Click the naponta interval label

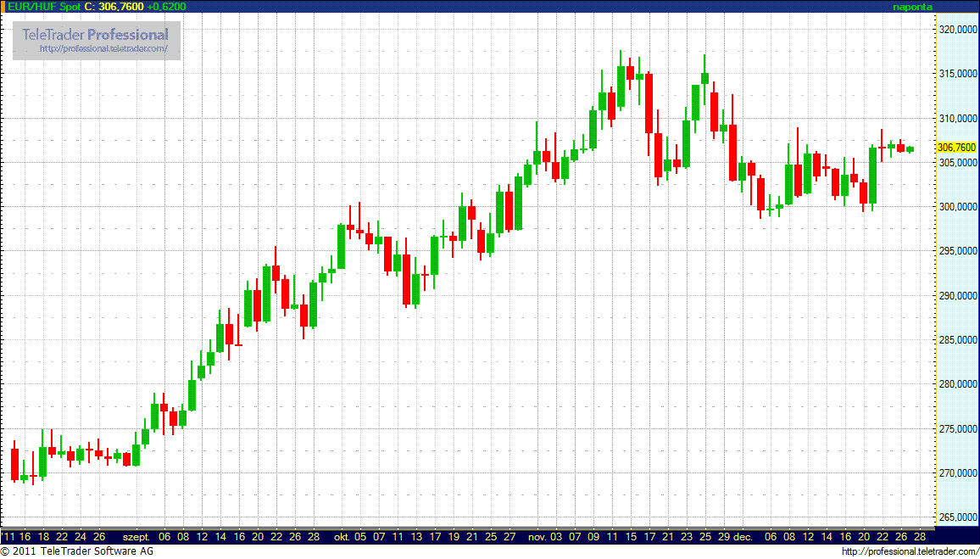[x=913, y=6]
